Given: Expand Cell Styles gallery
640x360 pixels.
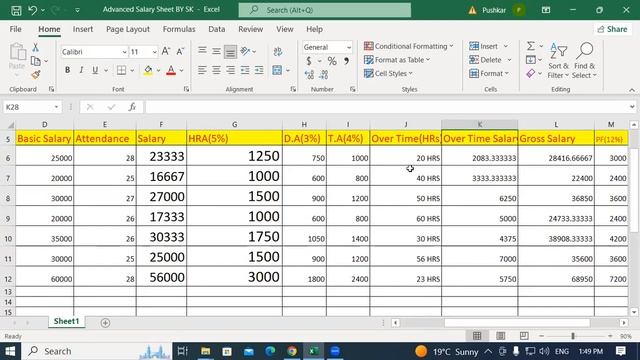Looking at the screenshot, I should pyautogui.click(x=388, y=73).
